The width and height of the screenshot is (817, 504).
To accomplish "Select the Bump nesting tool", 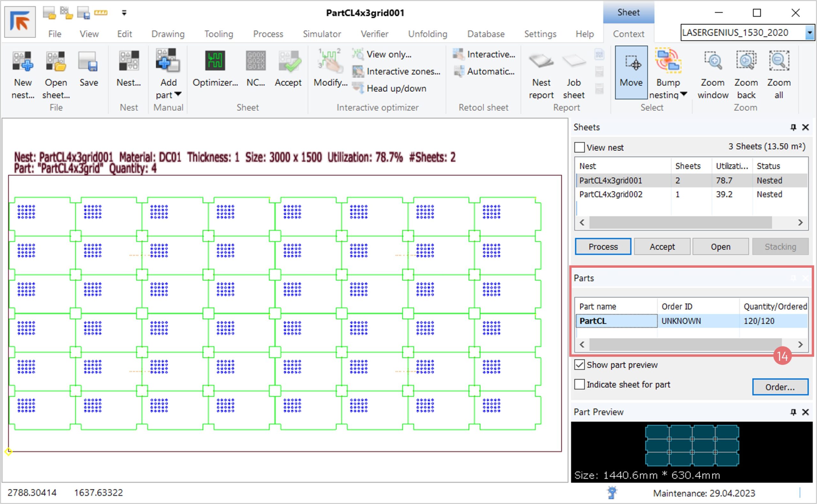I will tap(668, 61).
